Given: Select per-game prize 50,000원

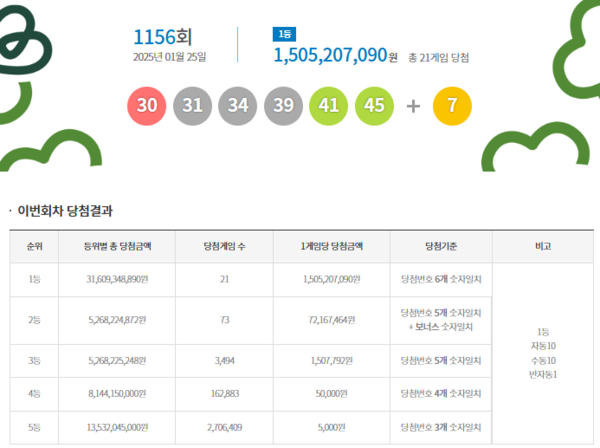Looking at the screenshot, I should coord(332,394).
